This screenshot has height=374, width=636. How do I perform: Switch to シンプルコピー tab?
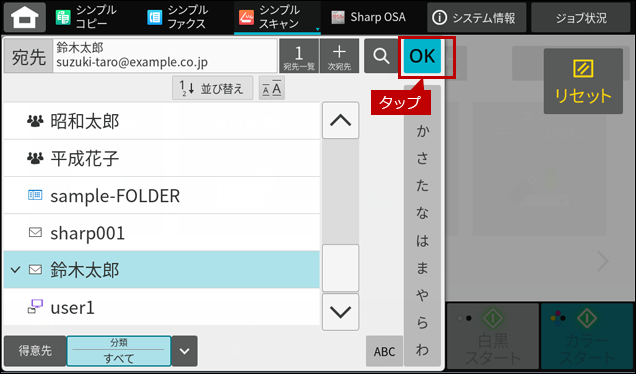[86, 17]
